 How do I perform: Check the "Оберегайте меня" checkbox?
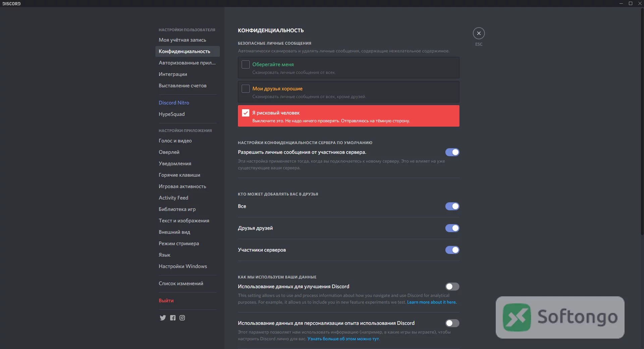click(x=246, y=64)
